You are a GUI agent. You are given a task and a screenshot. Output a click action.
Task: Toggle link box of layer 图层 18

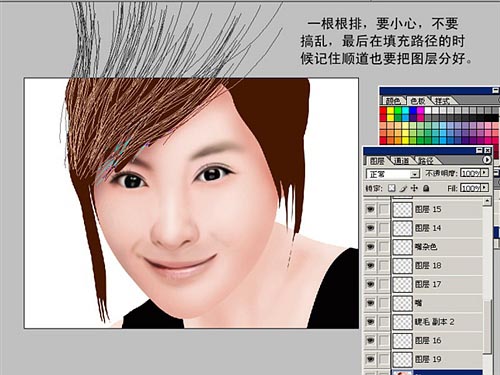(x=384, y=265)
